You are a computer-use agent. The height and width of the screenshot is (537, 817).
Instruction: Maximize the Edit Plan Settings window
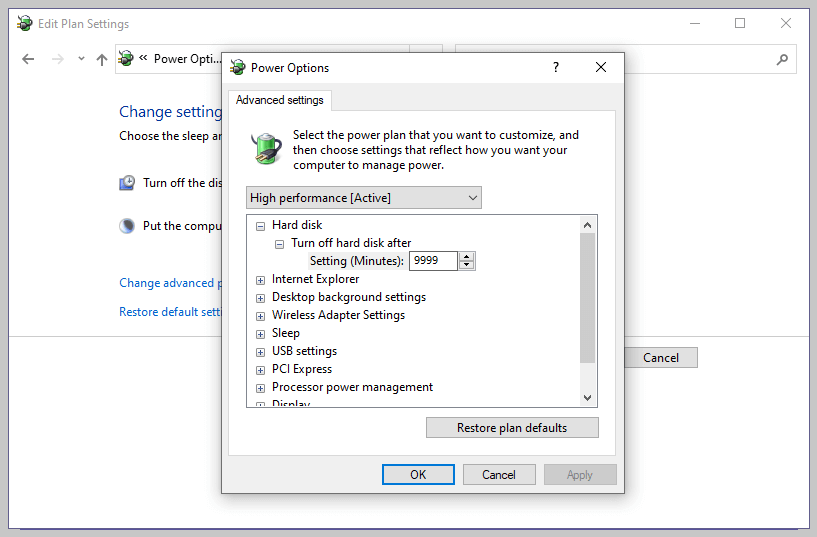click(x=740, y=23)
